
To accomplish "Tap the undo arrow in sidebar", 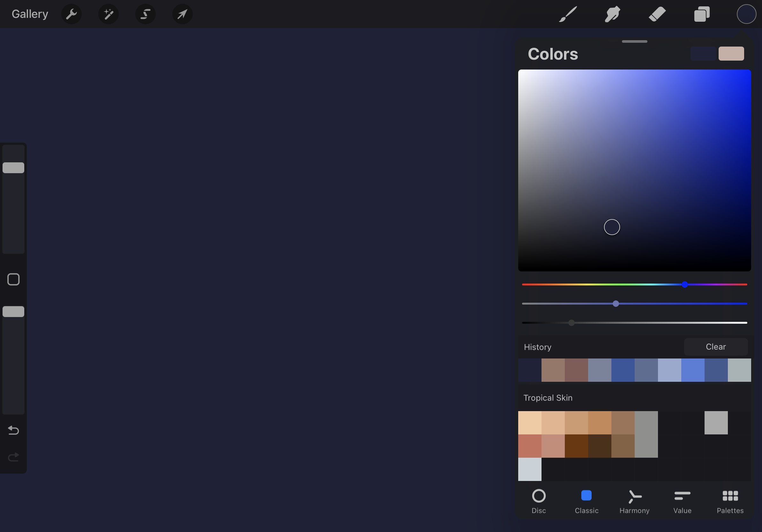I will (13, 430).
